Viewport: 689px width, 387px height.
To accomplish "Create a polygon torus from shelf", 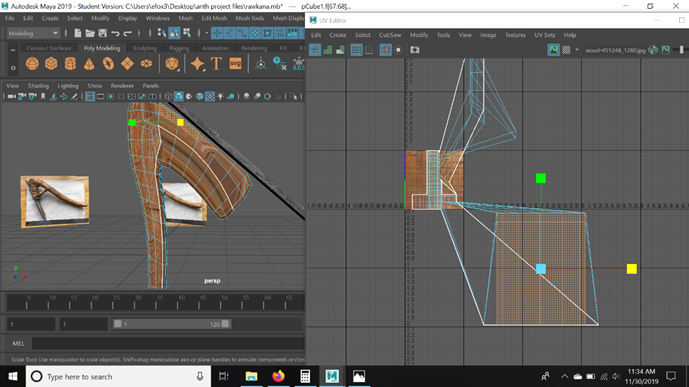I will (108, 64).
